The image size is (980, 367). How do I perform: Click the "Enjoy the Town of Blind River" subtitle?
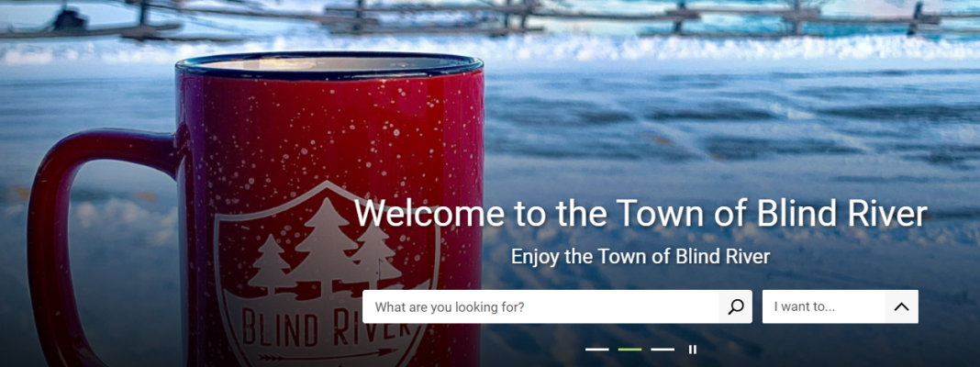[640, 256]
